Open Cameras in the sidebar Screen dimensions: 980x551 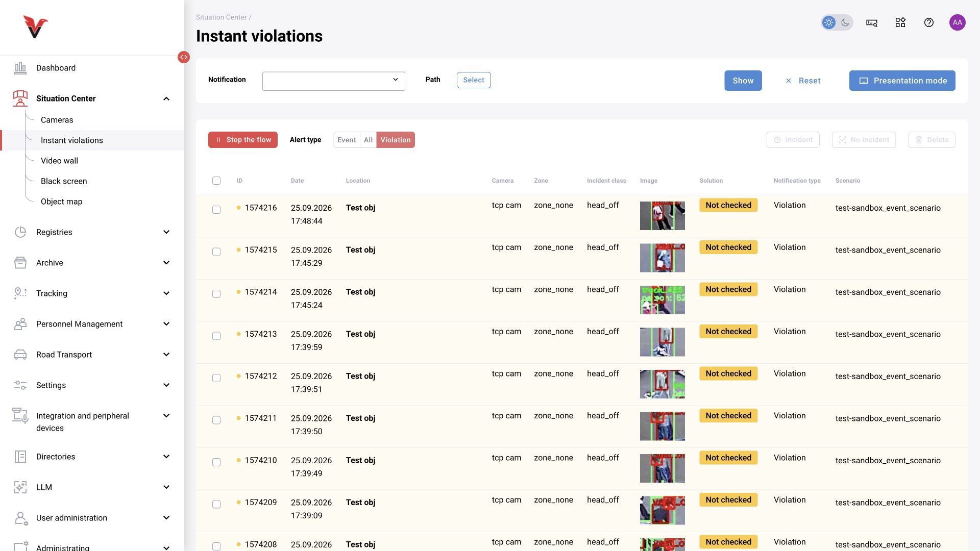pyautogui.click(x=57, y=120)
